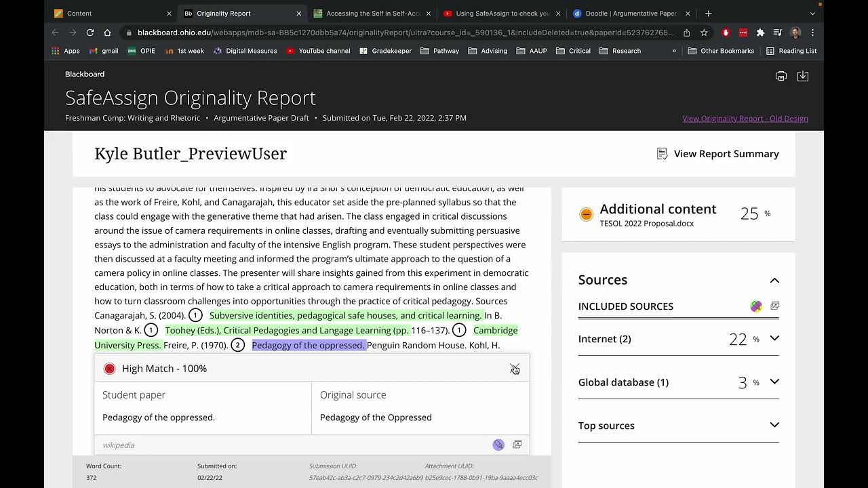Screen dimensions: 868x488
Task: Open the tab search dropdown arrow
Action: [812, 14]
